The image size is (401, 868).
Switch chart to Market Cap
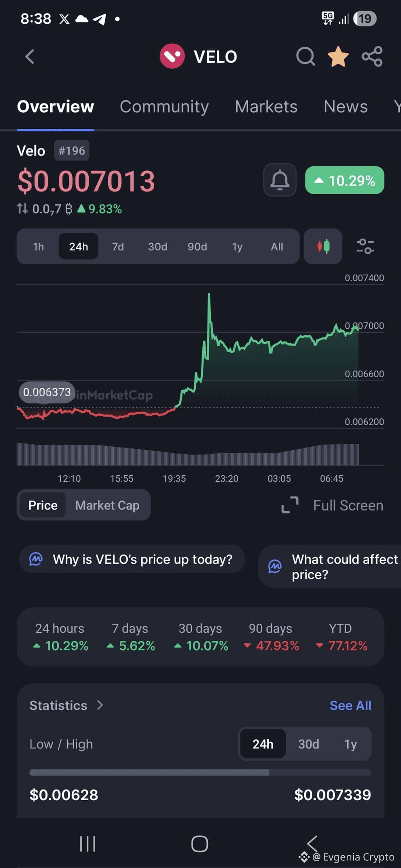click(107, 505)
